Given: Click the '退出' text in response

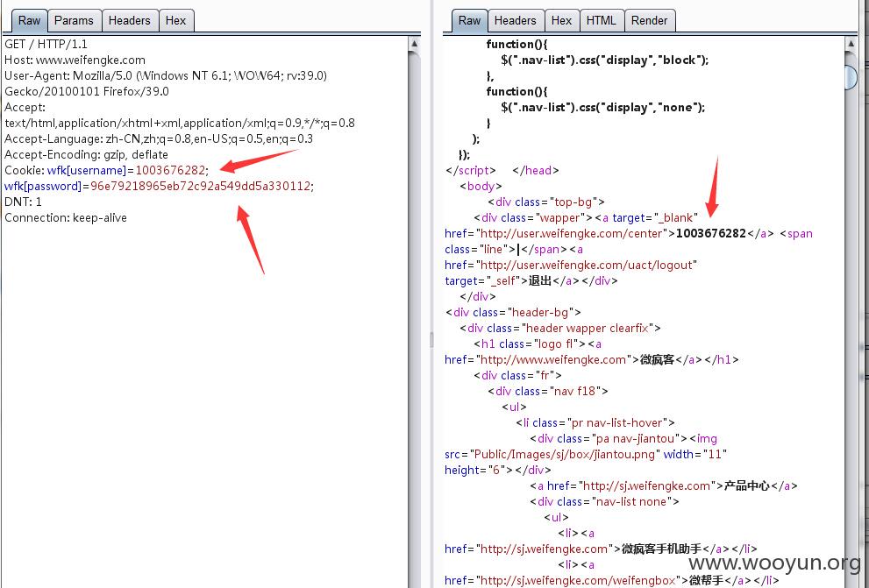Looking at the screenshot, I should tap(540, 280).
